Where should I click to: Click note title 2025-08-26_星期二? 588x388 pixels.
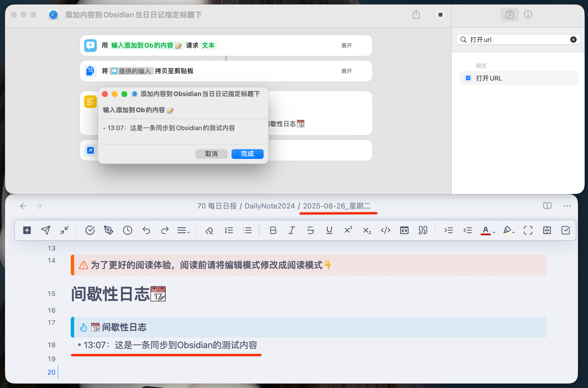337,206
